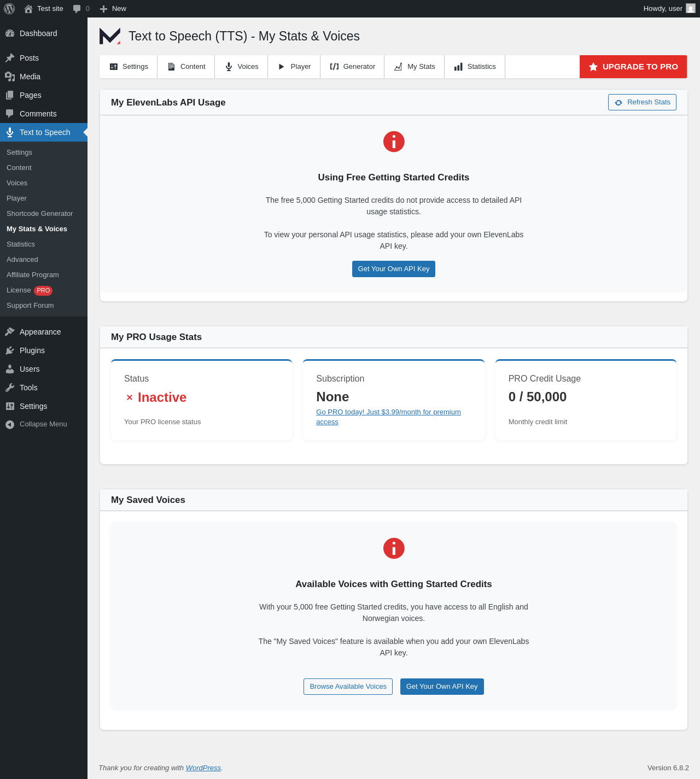Click the red X beside Inactive status
Screen dimensions: 700x779
click(x=130, y=397)
